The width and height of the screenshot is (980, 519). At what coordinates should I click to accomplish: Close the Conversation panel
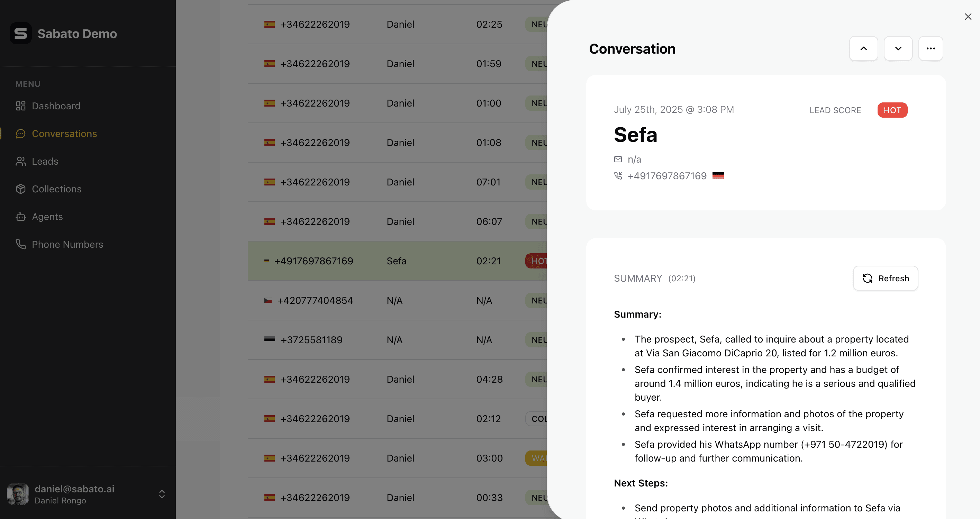click(x=968, y=17)
